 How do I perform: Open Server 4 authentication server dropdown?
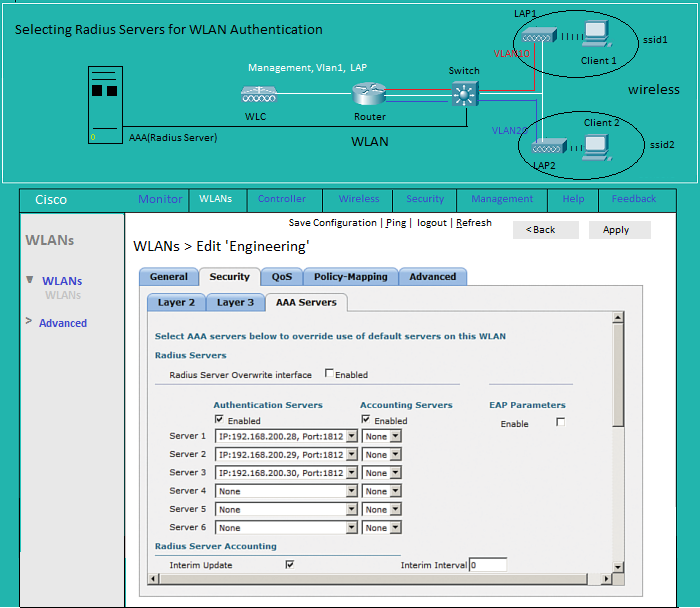tap(351, 491)
